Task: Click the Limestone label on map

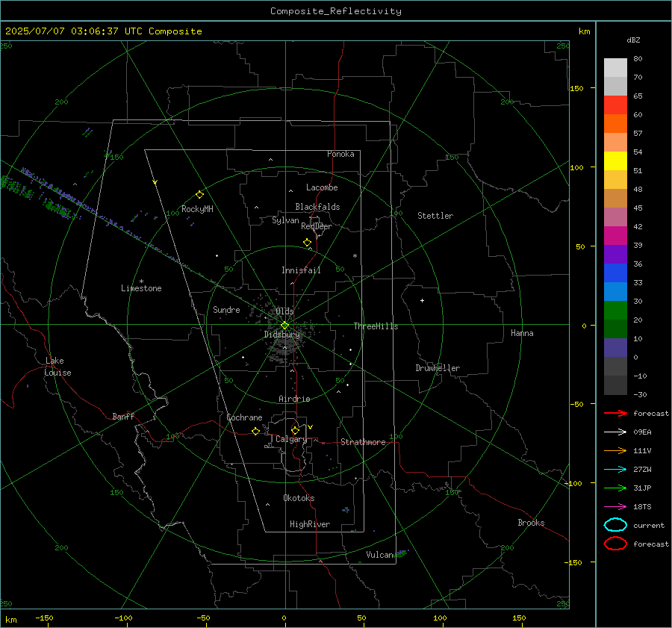Action: pyautogui.click(x=141, y=288)
